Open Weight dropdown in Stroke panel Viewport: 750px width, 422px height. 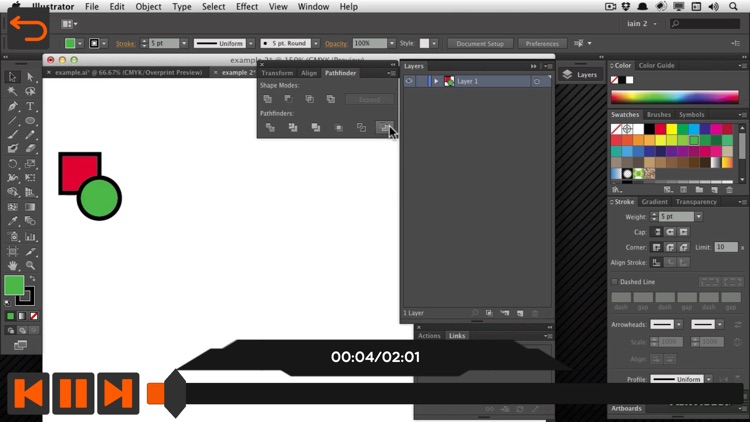pos(699,217)
